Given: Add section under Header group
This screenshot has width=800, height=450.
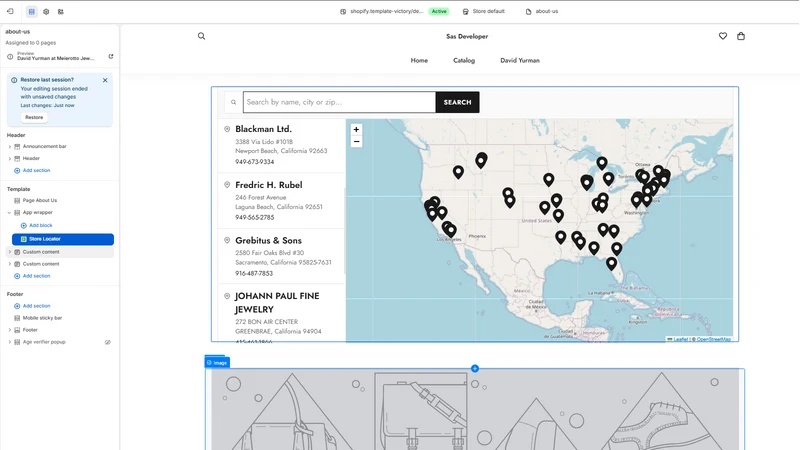Looking at the screenshot, I should tap(32, 170).
